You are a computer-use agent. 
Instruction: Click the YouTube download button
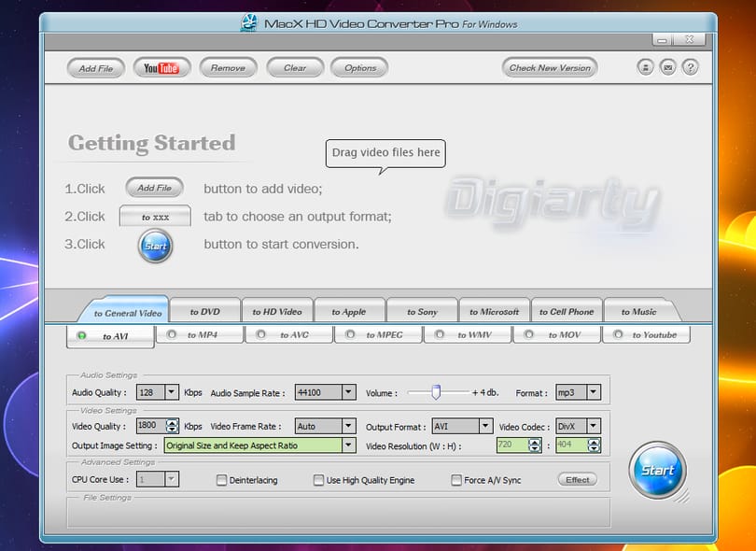[161, 68]
